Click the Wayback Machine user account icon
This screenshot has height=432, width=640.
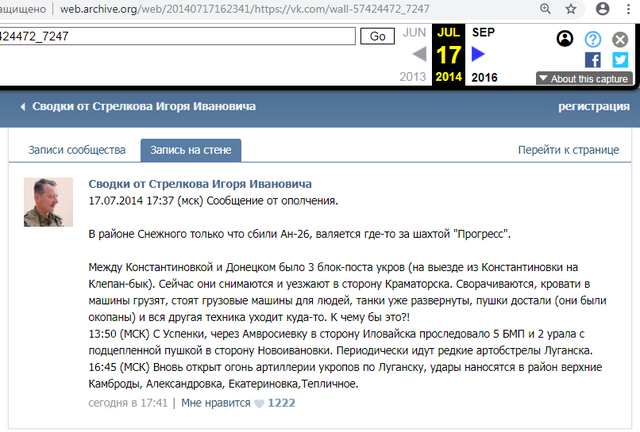565,39
